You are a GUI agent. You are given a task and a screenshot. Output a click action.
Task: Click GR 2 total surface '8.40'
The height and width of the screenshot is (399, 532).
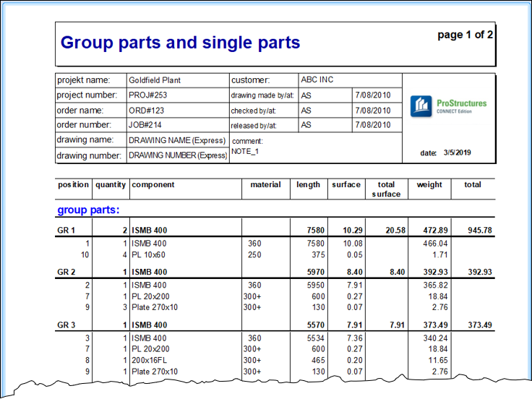click(398, 272)
